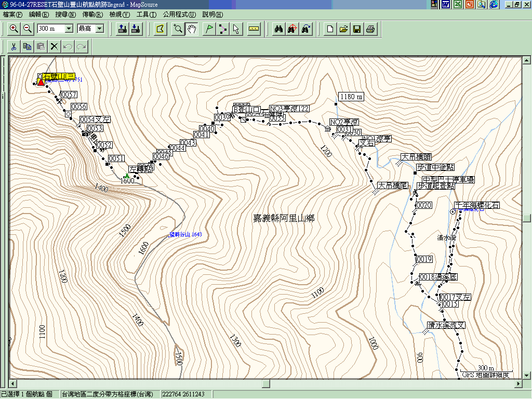Click the print icon
Image resolution: width=532 pixels, height=399 pixels.
click(x=370, y=29)
